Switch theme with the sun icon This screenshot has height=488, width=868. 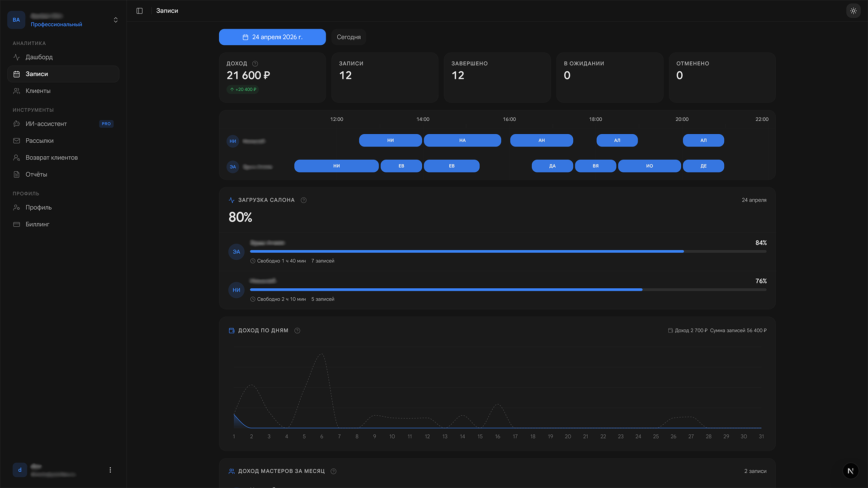pyautogui.click(x=853, y=11)
